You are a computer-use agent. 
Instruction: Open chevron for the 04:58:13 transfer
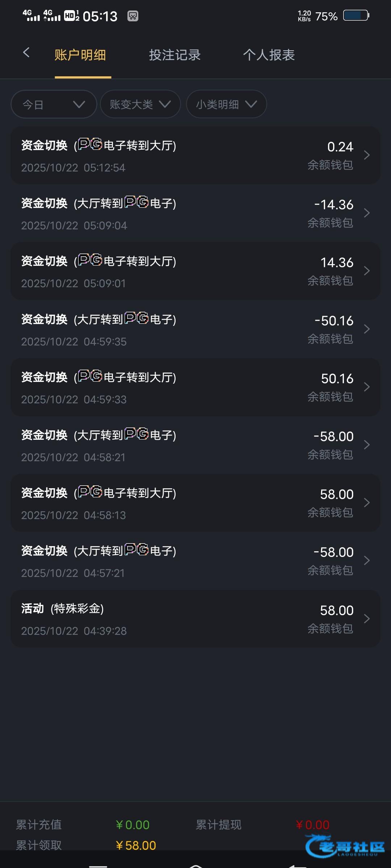pyautogui.click(x=367, y=503)
